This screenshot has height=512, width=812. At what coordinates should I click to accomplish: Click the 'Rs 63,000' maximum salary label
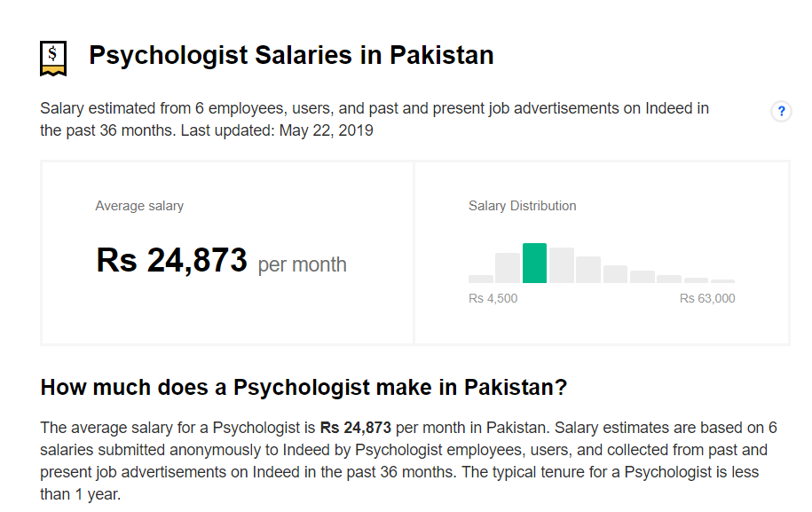point(707,298)
